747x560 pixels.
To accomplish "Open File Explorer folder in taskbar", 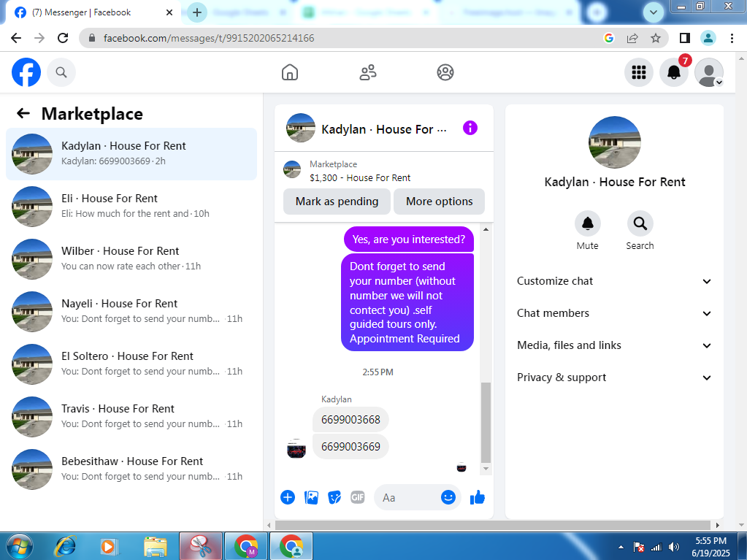I will pos(155,546).
